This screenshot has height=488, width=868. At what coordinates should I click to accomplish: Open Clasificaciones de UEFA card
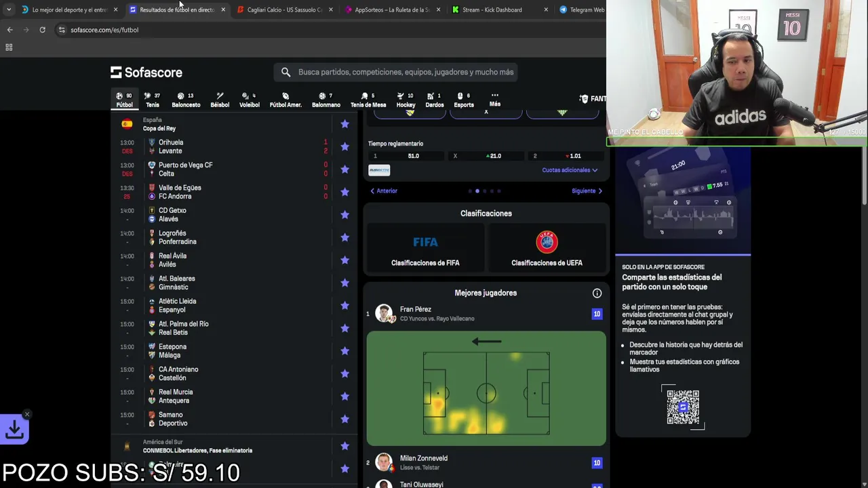(x=547, y=249)
